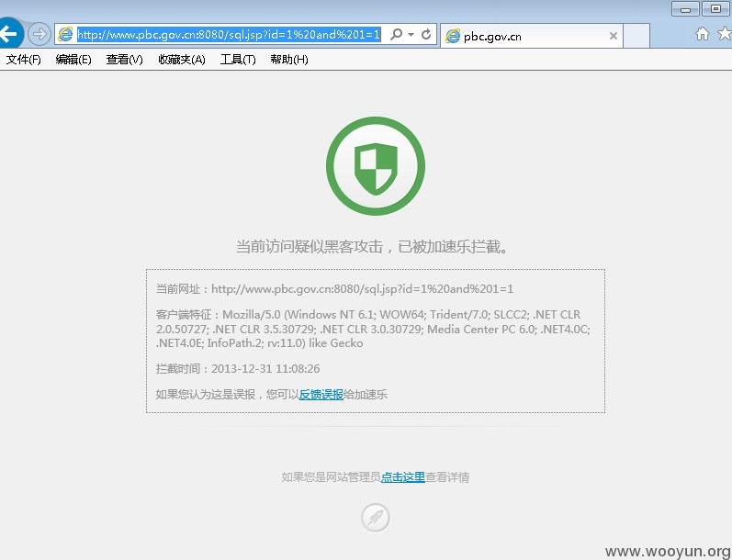Click the 客户端特征 Mozilla/5.0 user agent text
The height and width of the screenshot is (560, 732).
(373, 329)
